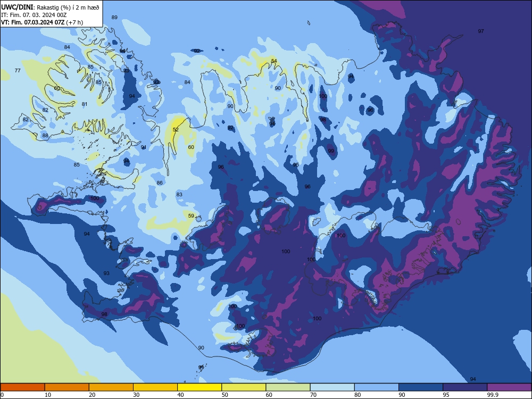Click the '83' humidity value on map

(x=179, y=194)
